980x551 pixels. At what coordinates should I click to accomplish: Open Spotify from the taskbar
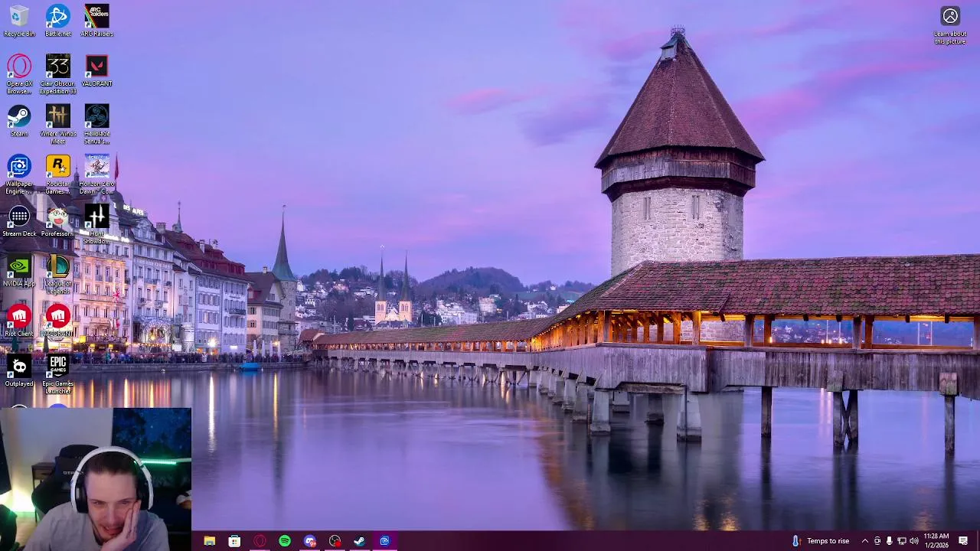point(285,541)
